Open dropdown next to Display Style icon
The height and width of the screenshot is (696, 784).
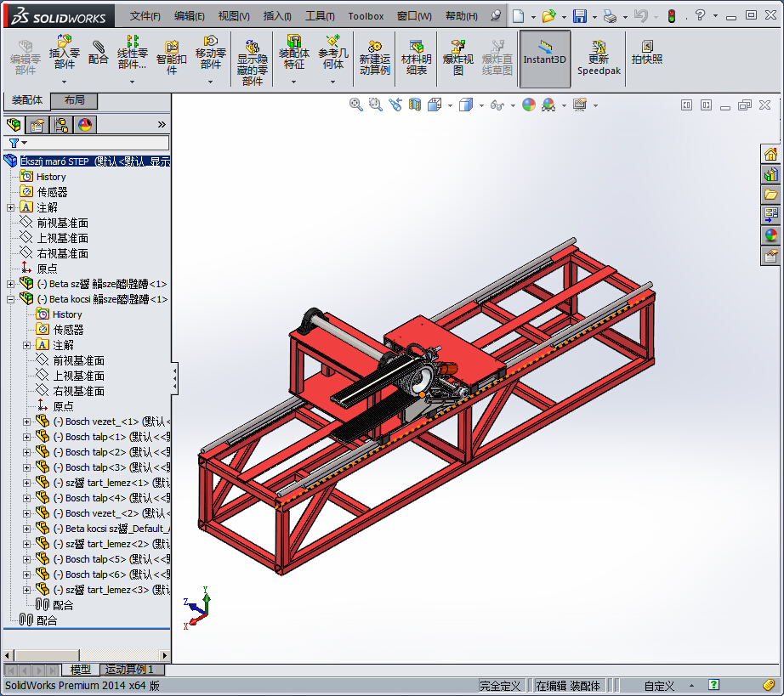(481, 105)
